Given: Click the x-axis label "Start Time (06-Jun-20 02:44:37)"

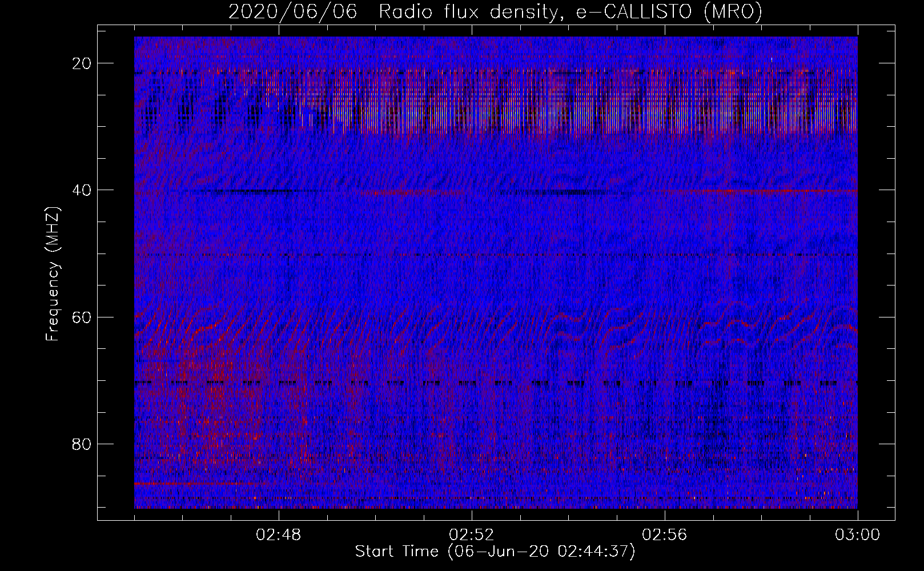Looking at the screenshot, I should click(x=495, y=552).
